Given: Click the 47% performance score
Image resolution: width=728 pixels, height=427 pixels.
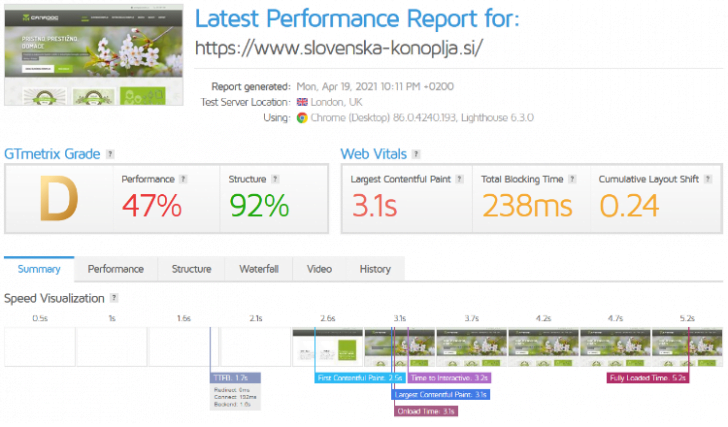Looking at the screenshot, I should 152,206.
